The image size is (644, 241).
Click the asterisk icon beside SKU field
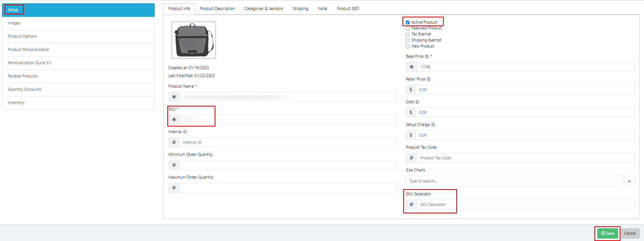click(x=174, y=120)
